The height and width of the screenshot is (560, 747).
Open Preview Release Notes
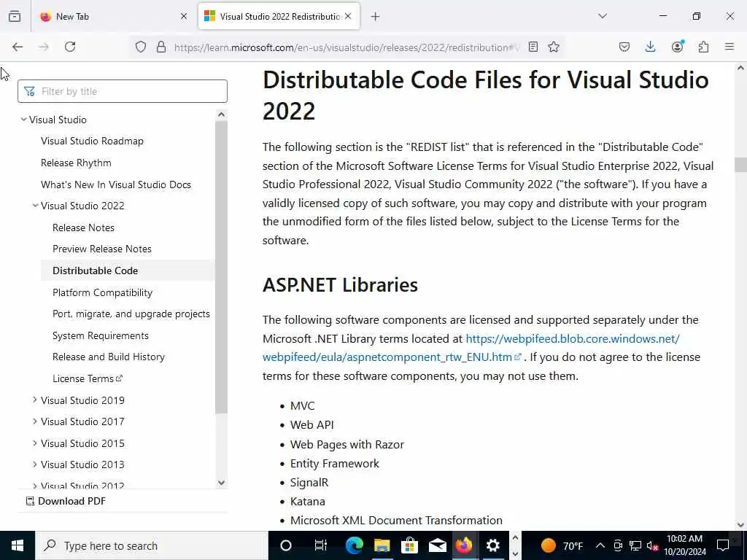click(102, 249)
